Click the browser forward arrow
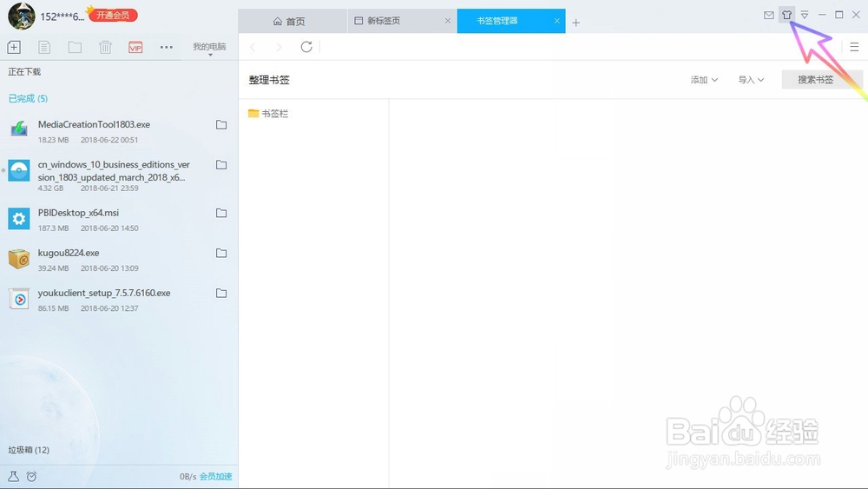Image resolution: width=868 pixels, height=489 pixels. (279, 47)
